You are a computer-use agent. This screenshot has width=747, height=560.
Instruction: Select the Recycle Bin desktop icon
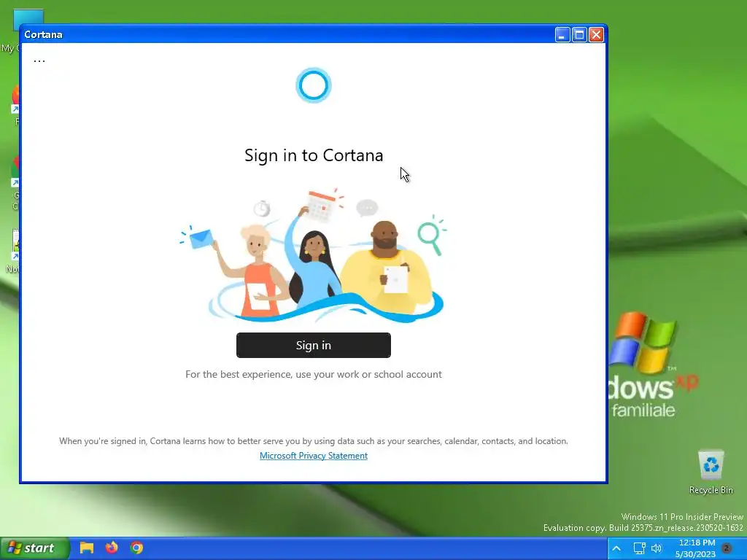[x=711, y=472]
